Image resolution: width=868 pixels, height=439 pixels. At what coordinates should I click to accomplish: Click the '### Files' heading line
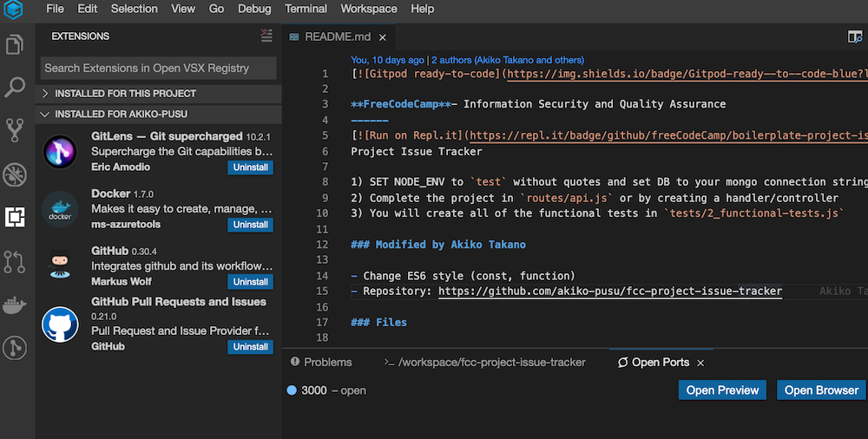point(378,322)
